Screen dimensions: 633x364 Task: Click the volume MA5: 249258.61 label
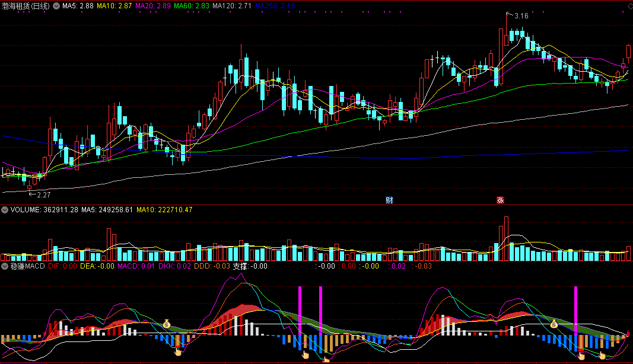coord(107,210)
